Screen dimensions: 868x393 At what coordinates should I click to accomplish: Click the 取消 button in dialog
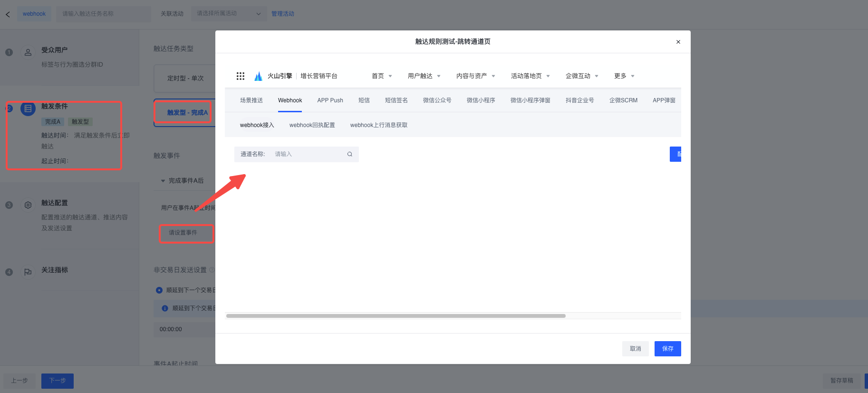point(636,349)
